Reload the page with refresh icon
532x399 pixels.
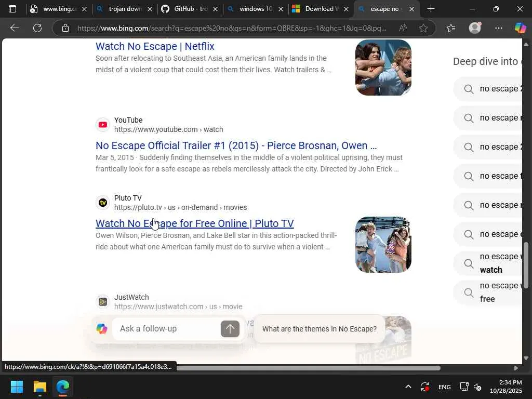coord(37,28)
